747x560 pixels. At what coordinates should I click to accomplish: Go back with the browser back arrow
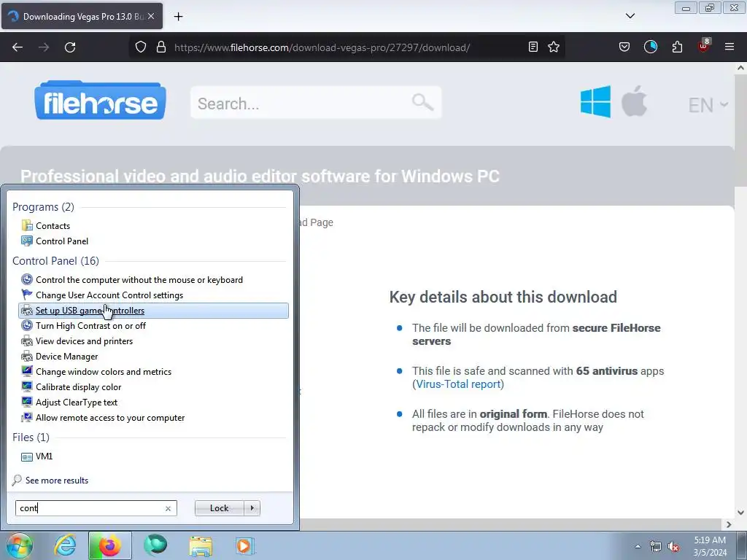18,47
